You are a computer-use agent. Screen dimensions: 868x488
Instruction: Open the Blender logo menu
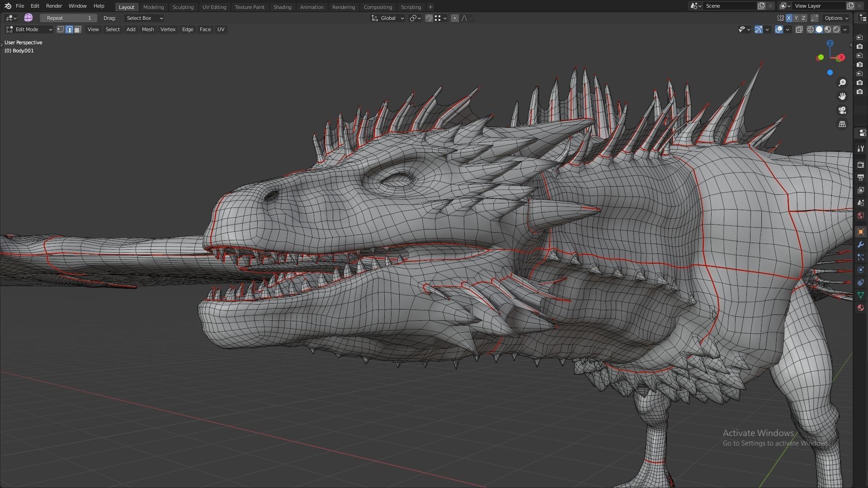pos(8,6)
